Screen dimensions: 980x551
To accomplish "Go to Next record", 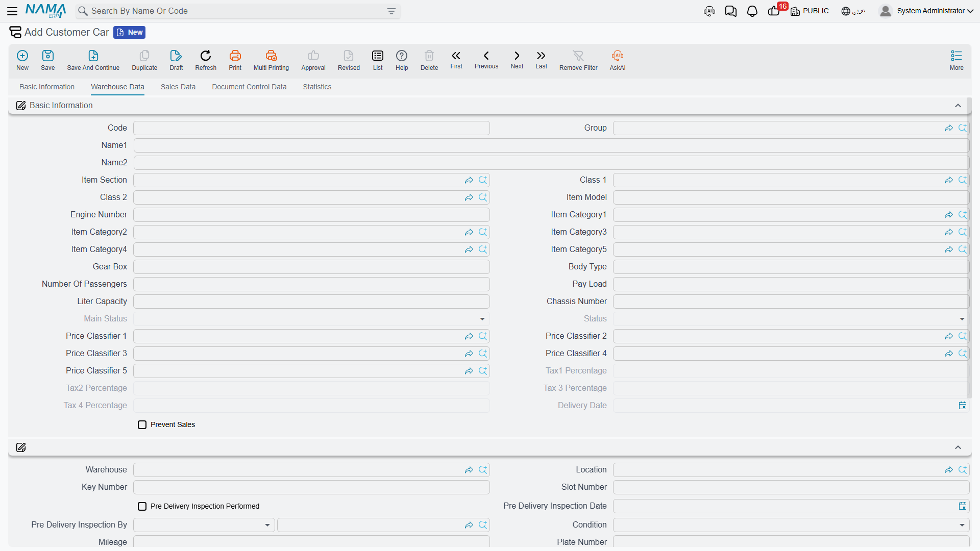I will pos(517,59).
